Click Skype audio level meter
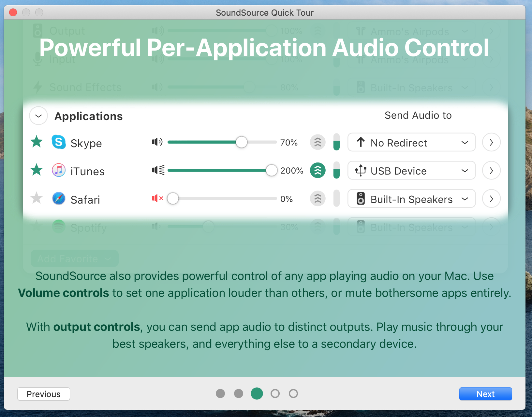The height and width of the screenshot is (417, 532). [x=336, y=142]
